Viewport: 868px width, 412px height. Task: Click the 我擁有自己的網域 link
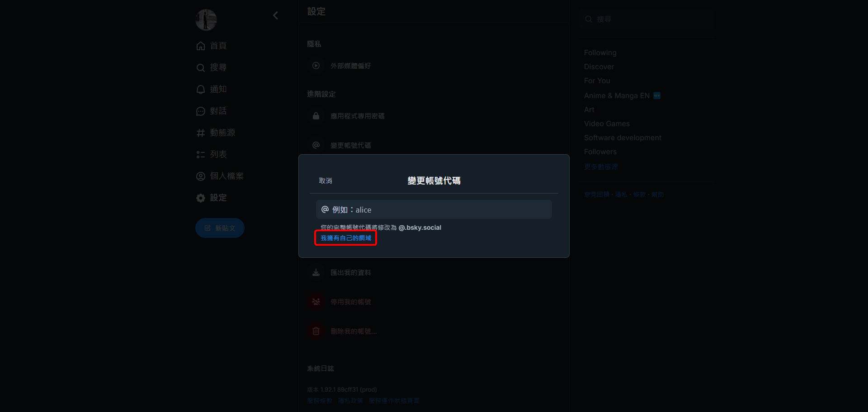346,238
